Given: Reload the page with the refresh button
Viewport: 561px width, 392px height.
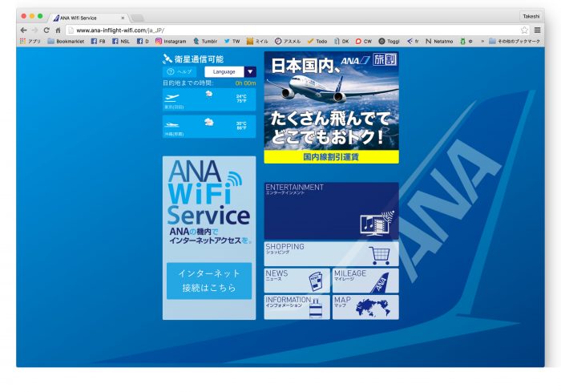Looking at the screenshot, I should click(x=46, y=30).
